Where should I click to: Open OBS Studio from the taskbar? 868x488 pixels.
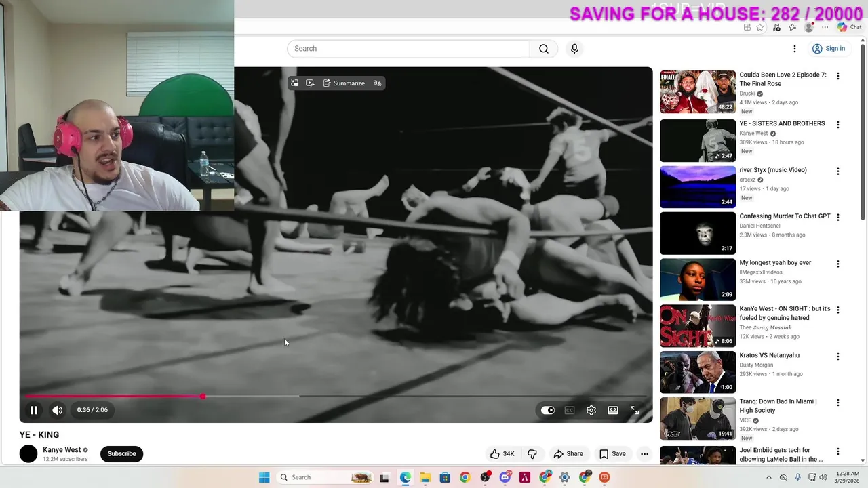[x=485, y=477]
